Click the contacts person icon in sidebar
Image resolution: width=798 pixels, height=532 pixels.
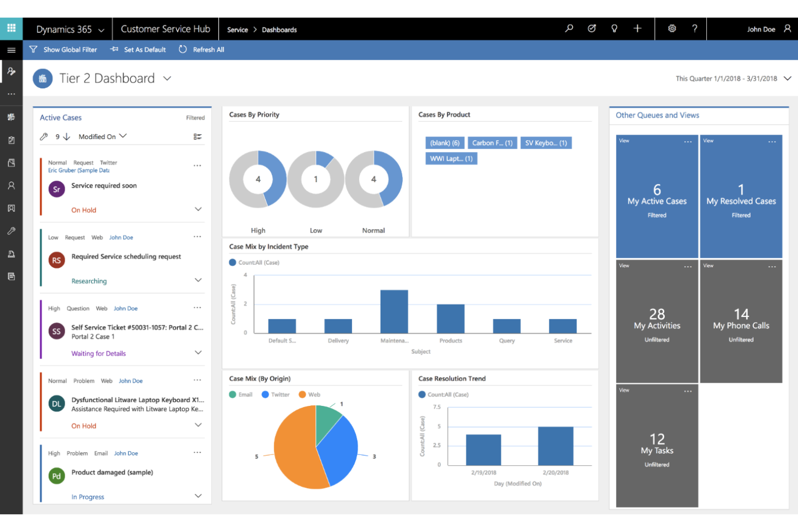click(x=11, y=185)
